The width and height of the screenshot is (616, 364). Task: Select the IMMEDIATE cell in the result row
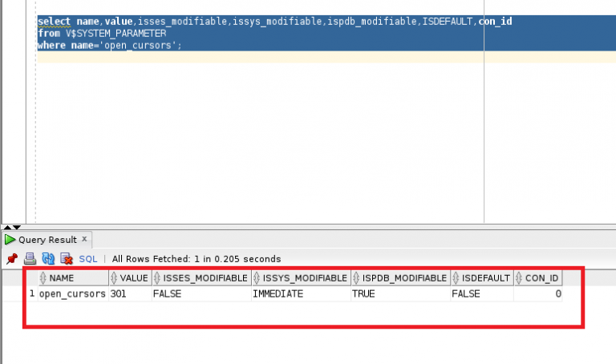point(301,293)
